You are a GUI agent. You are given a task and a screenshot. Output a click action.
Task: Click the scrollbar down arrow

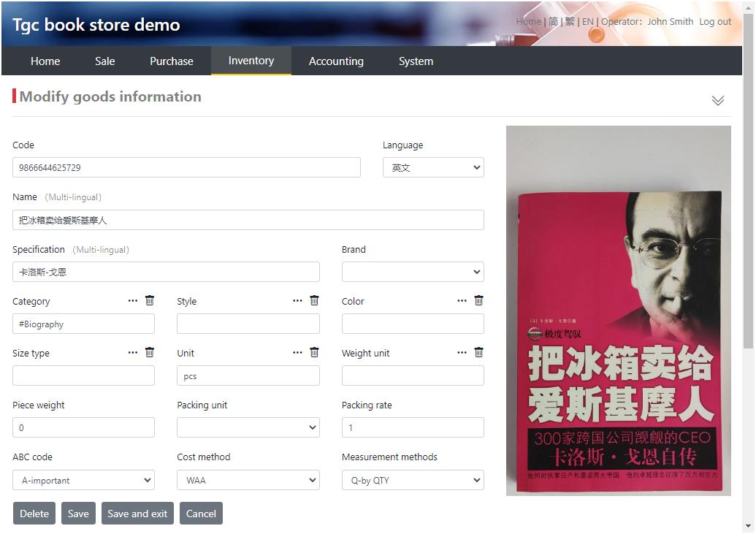[748, 526]
